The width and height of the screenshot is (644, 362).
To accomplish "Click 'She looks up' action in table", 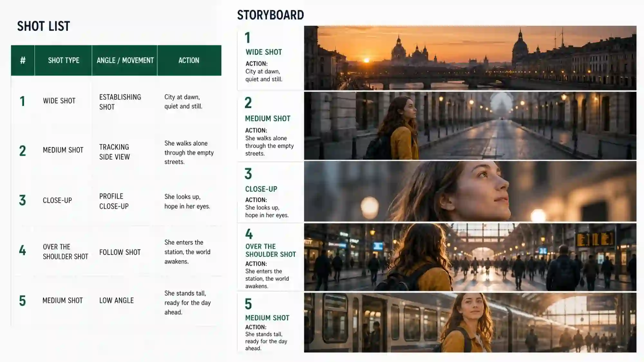I will 187,201.
